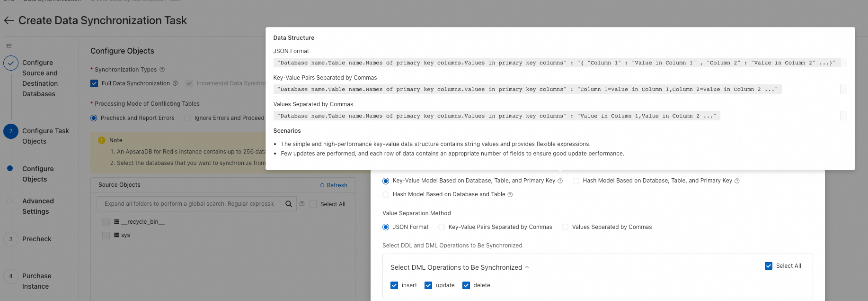The height and width of the screenshot is (301, 868).
Task: Open Purchase Instance step label
Action: (37, 281)
